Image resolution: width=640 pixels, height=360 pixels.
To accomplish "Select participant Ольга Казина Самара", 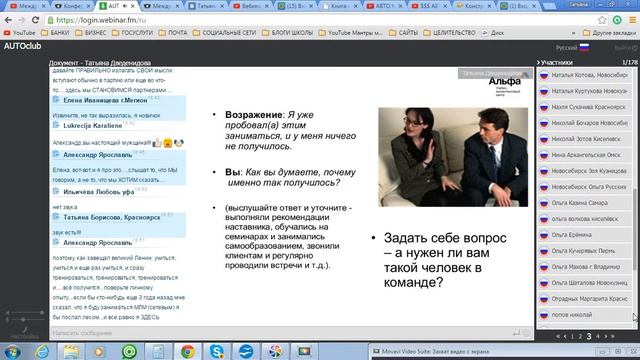I will coord(584,203).
